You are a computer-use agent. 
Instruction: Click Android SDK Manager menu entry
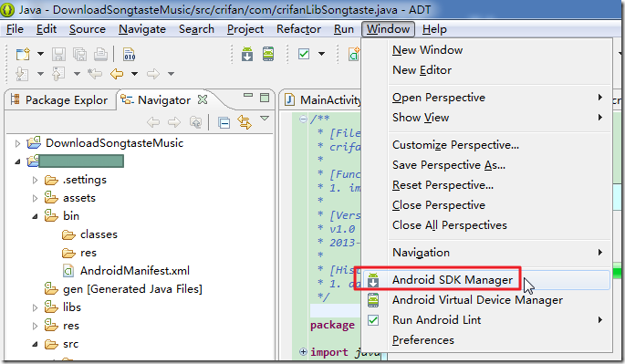click(487, 280)
